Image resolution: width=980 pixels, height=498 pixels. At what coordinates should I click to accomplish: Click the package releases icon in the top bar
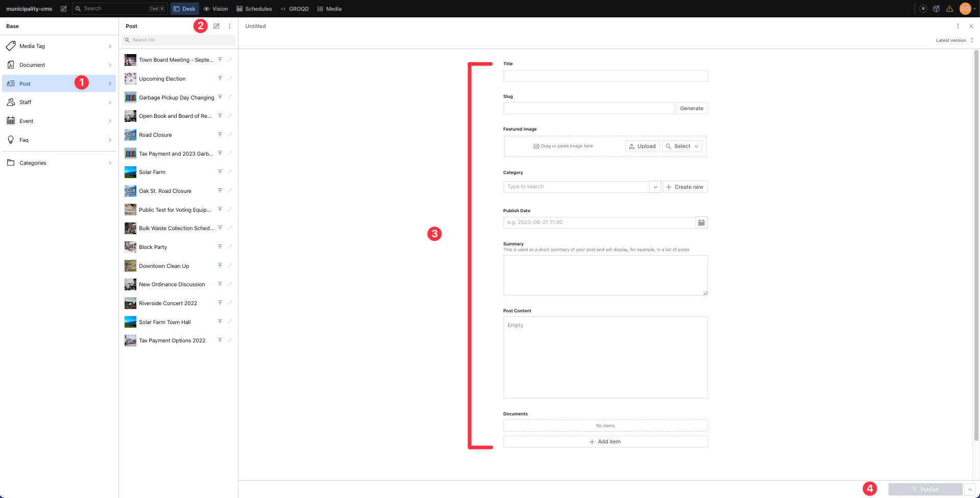(936, 8)
